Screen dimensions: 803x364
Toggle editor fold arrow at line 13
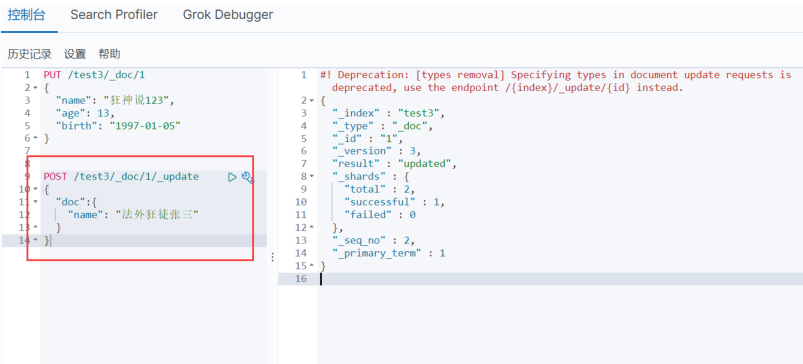(x=35, y=228)
